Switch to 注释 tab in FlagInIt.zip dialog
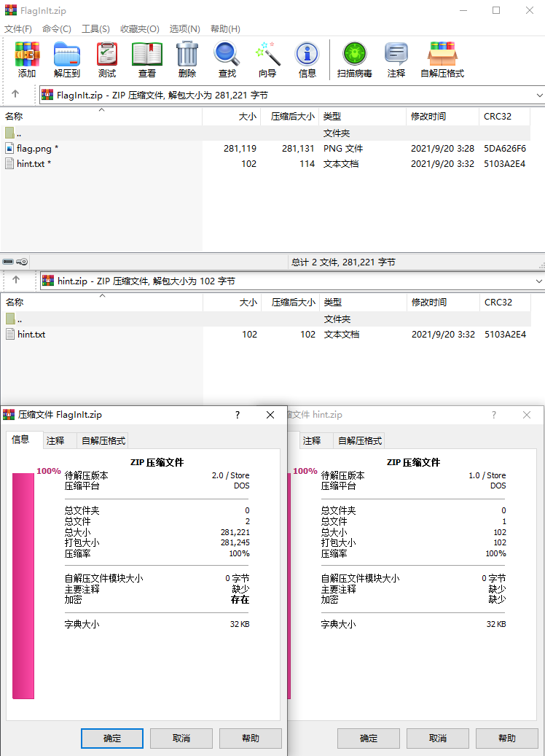Screen dimensions: 545x756 click(55, 440)
